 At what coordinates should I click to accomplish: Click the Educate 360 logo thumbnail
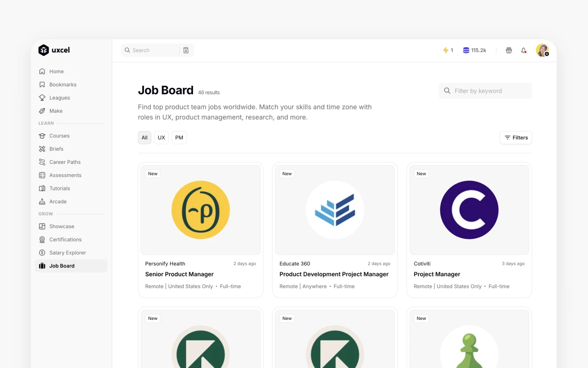click(335, 210)
